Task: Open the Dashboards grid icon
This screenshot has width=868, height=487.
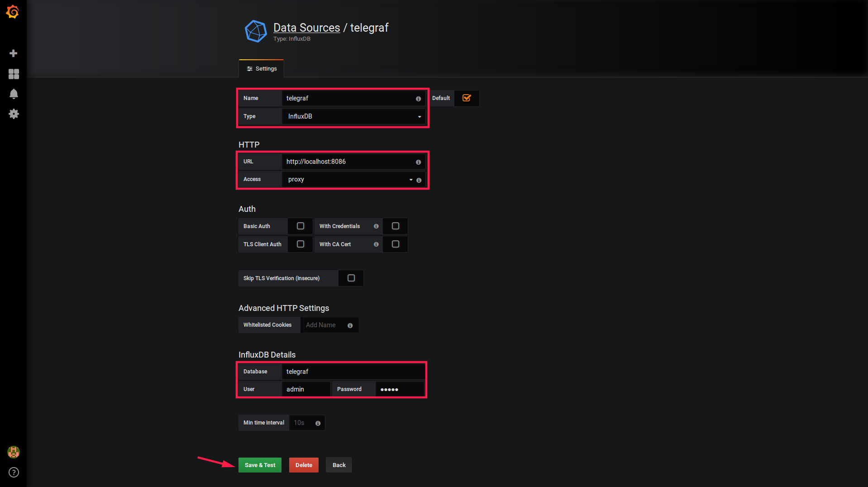Action: (14, 74)
